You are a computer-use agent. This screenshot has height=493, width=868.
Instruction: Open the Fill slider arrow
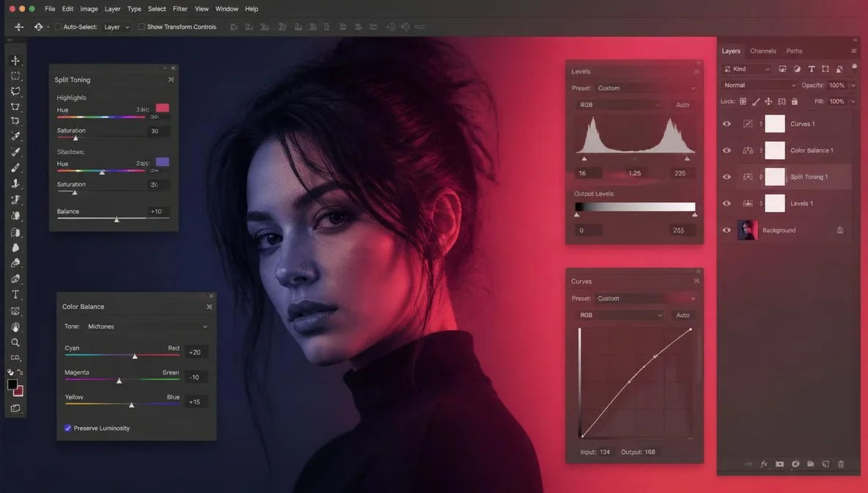[x=853, y=101]
